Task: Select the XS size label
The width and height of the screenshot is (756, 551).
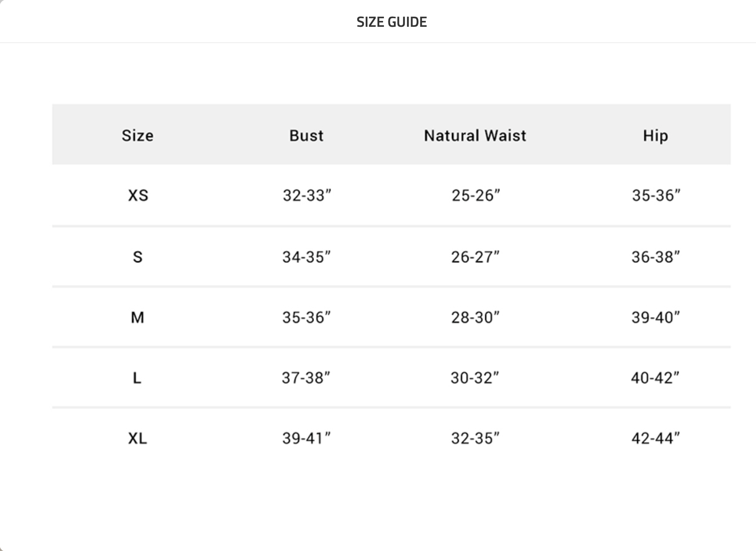Action: click(x=138, y=195)
